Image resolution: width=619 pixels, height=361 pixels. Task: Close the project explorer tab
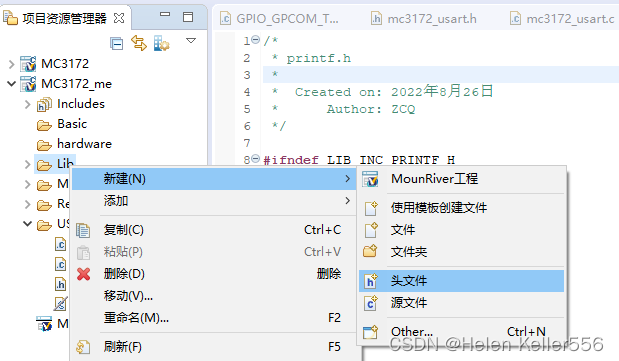118,18
